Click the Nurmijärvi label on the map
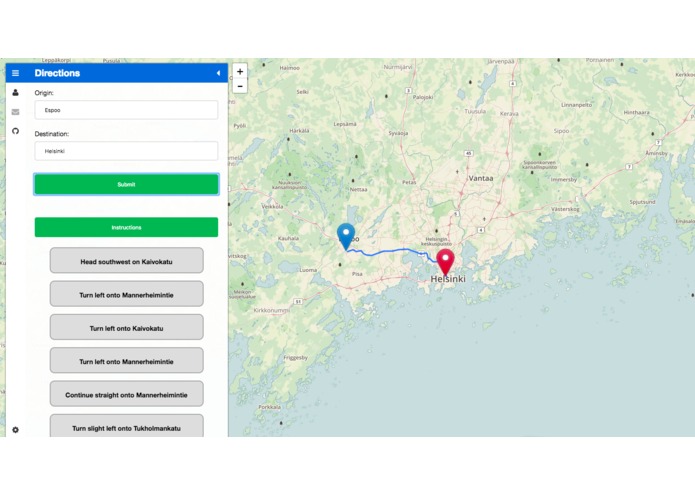Viewport: 695px width, 494px height. [398, 67]
